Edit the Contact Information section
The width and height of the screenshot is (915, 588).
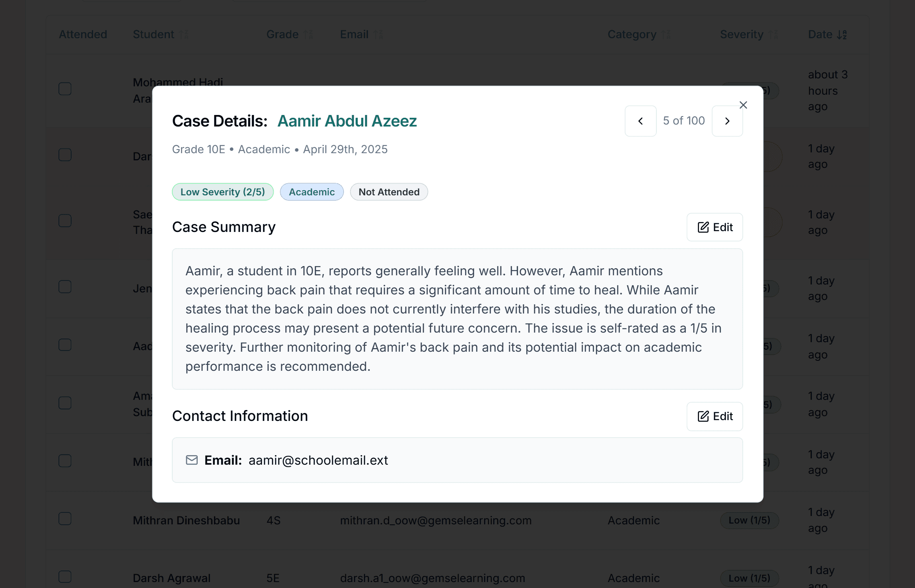coord(714,416)
